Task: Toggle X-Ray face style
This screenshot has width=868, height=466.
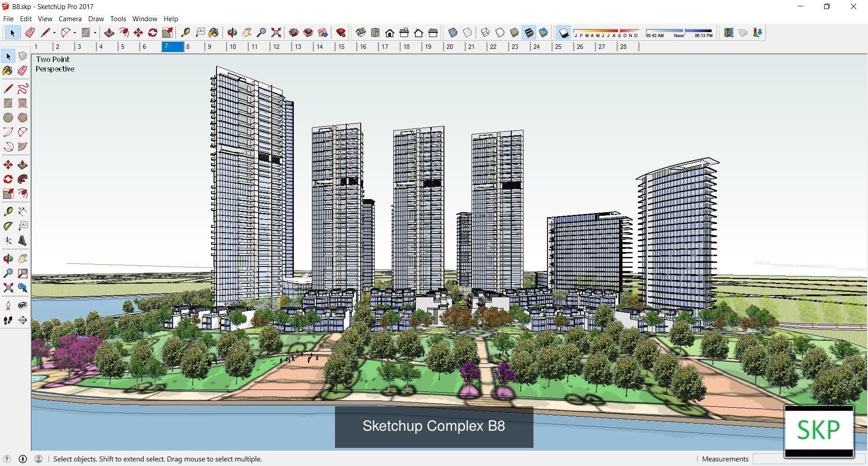Action: click(453, 33)
